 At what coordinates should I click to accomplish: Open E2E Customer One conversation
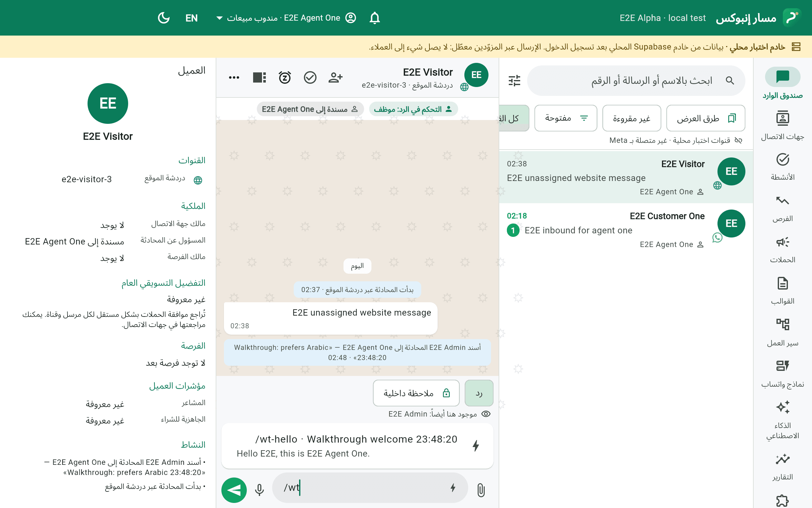[626, 230]
